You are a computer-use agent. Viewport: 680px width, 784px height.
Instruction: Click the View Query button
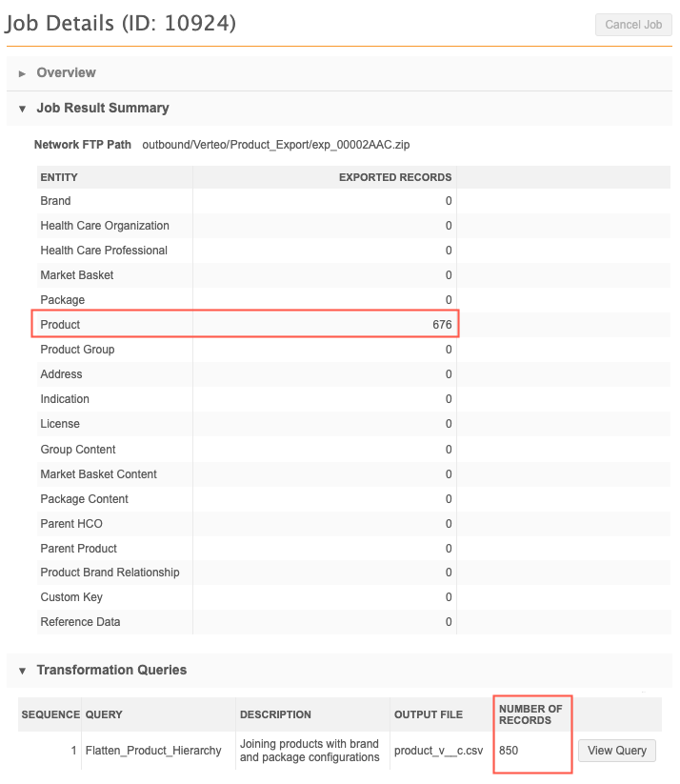tap(616, 751)
